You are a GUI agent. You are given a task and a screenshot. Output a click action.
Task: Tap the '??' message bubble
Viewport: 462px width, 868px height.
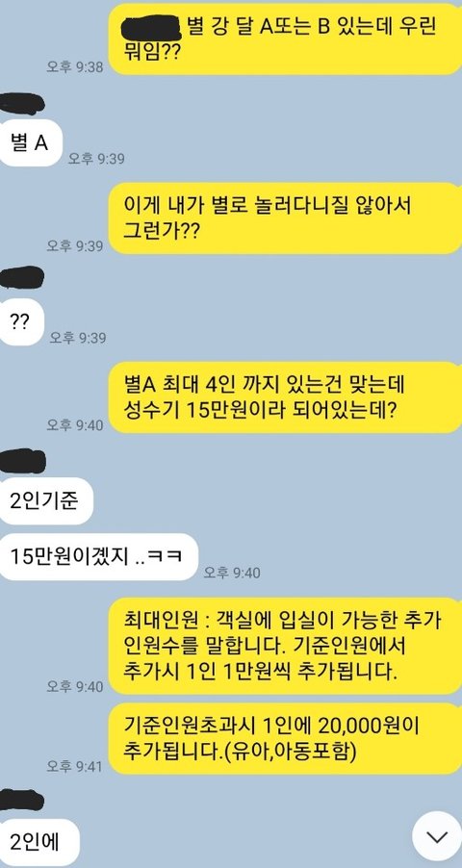(x=21, y=322)
